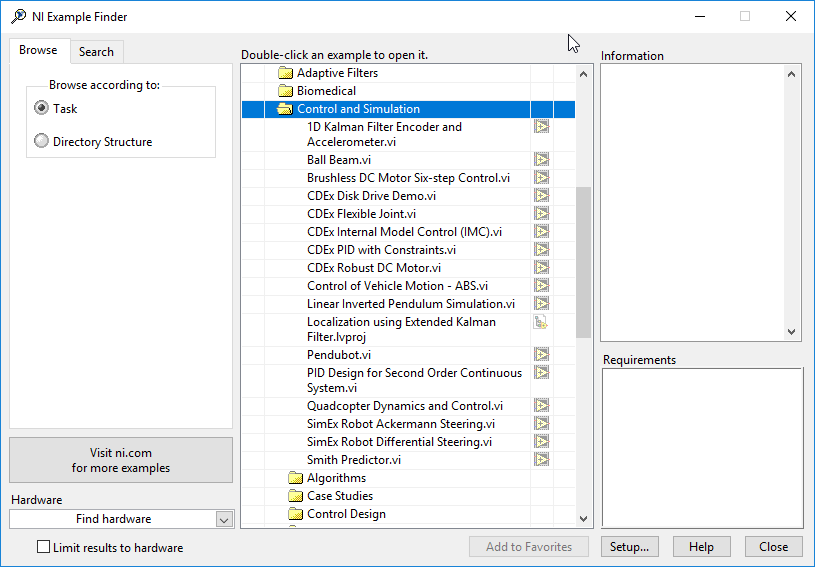Select Linear Inverted Pendulum Simulation.vi
This screenshot has height=567, width=815.
(411, 304)
